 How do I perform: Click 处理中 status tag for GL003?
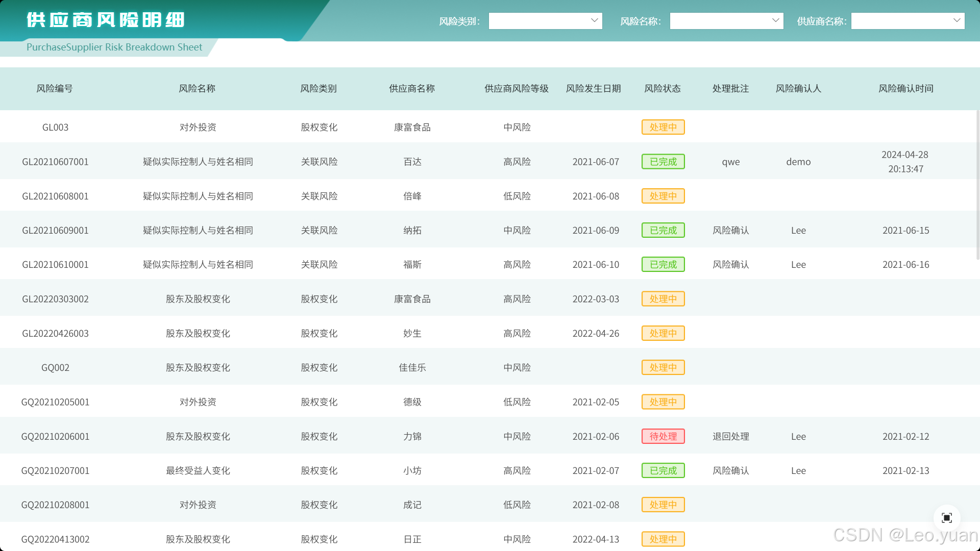point(663,127)
